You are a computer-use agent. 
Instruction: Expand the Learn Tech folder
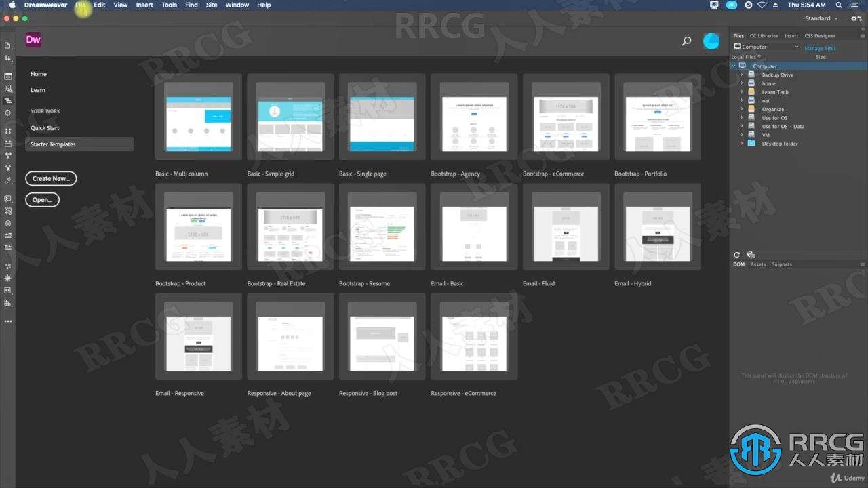point(741,92)
